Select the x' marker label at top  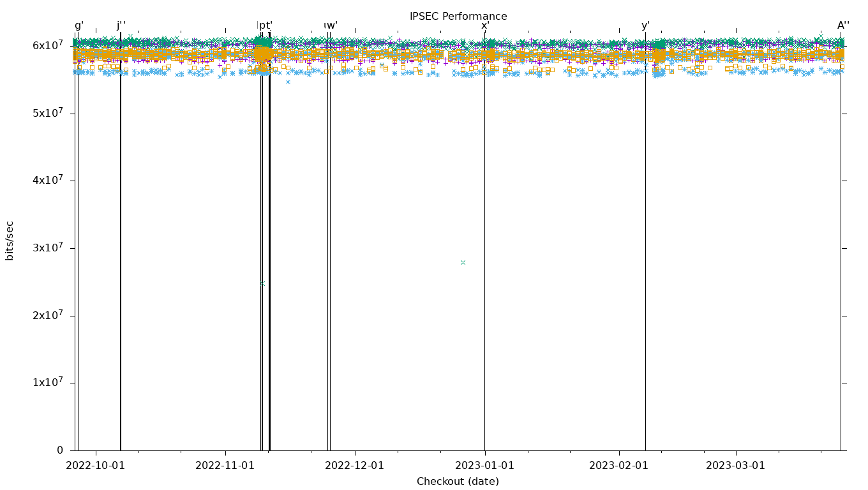click(486, 26)
